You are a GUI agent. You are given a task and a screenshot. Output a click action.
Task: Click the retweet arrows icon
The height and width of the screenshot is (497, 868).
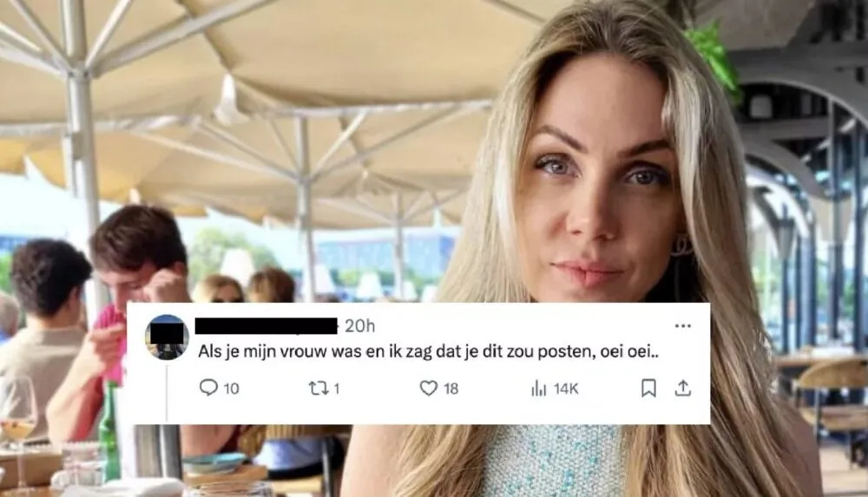pyautogui.click(x=319, y=389)
